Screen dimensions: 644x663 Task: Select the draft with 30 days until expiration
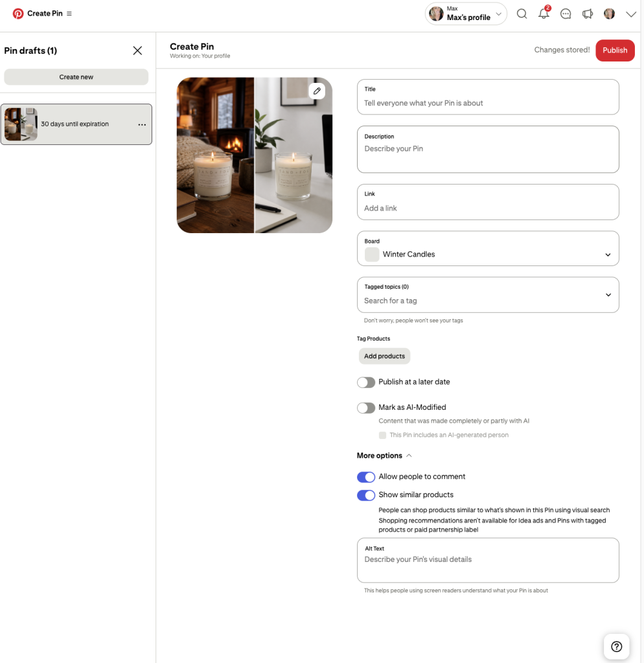click(76, 124)
